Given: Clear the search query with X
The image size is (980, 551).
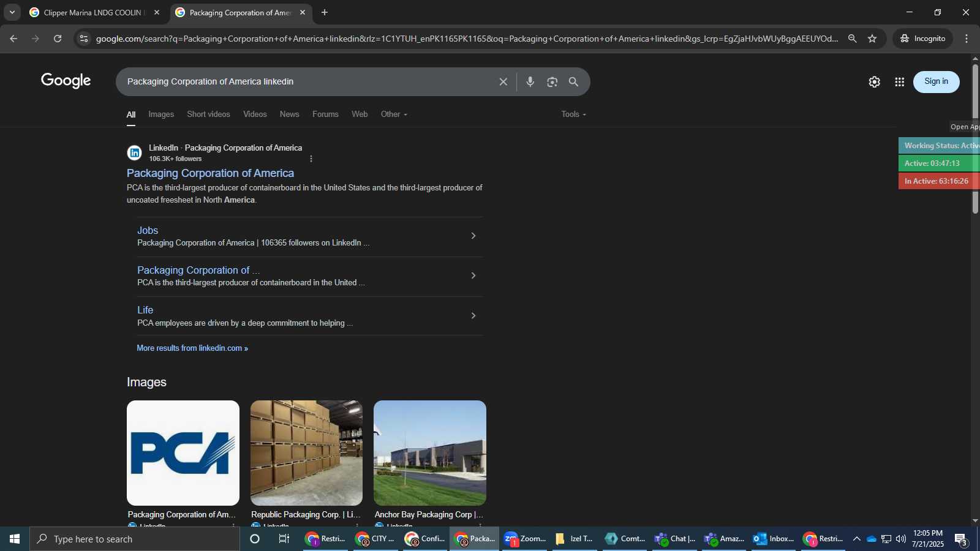Looking at the screenshot, I should pyautogui.click(x=503, y=81).
